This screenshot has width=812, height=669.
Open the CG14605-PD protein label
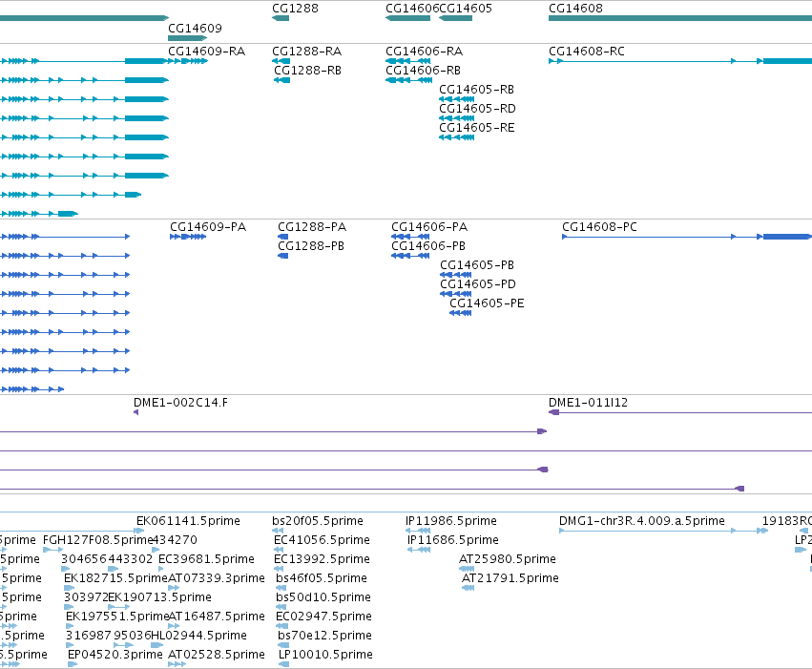click(478, 284)
